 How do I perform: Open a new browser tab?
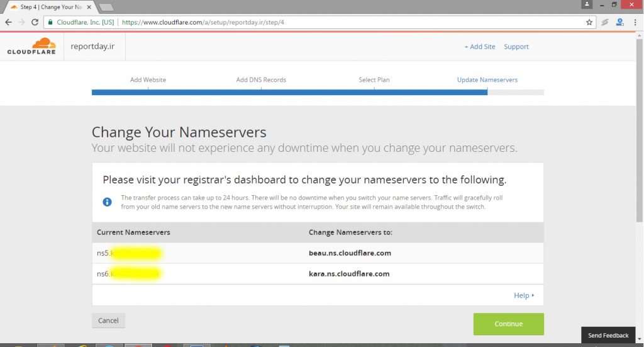click(106, 7)
